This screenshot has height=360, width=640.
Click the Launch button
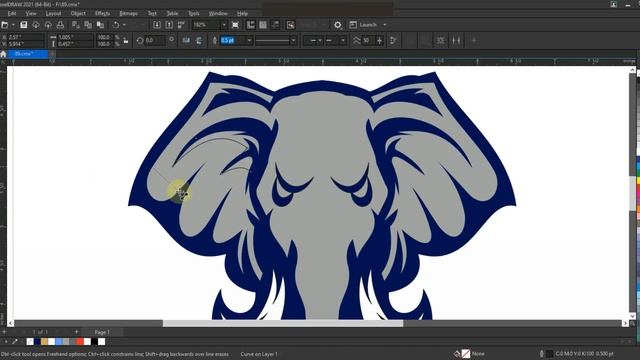[363, 25]
